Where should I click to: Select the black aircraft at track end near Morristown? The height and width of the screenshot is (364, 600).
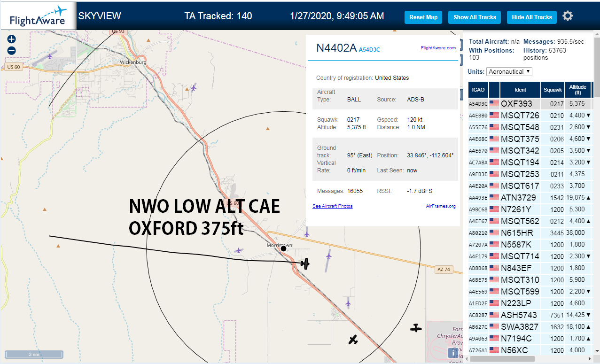click(x=305, y=263)
